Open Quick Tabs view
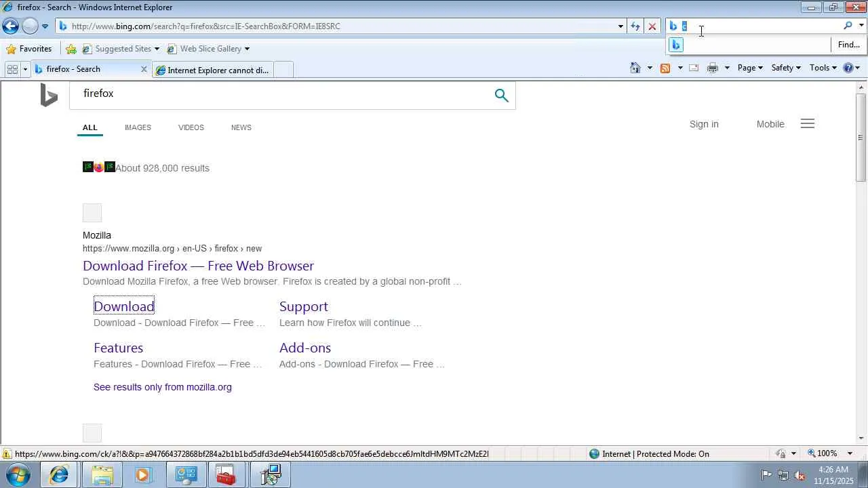The image size is (868, 488). point(12,69)
